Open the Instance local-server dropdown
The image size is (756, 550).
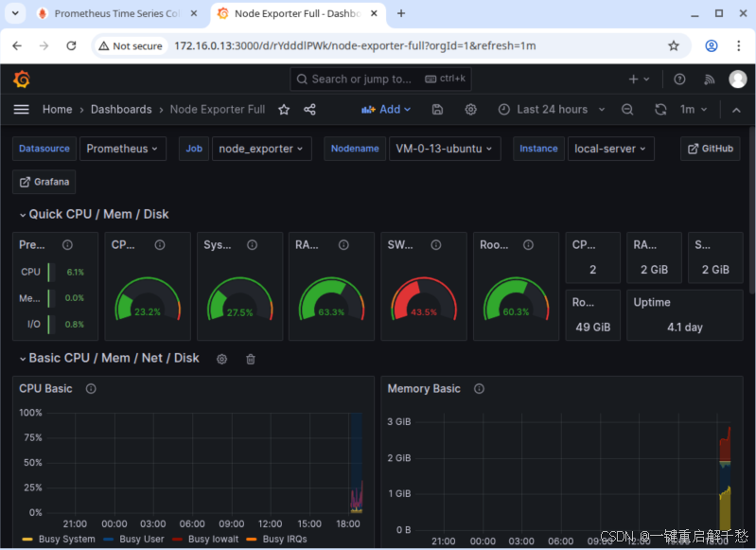pyautogui.click(x=610, y=149)
